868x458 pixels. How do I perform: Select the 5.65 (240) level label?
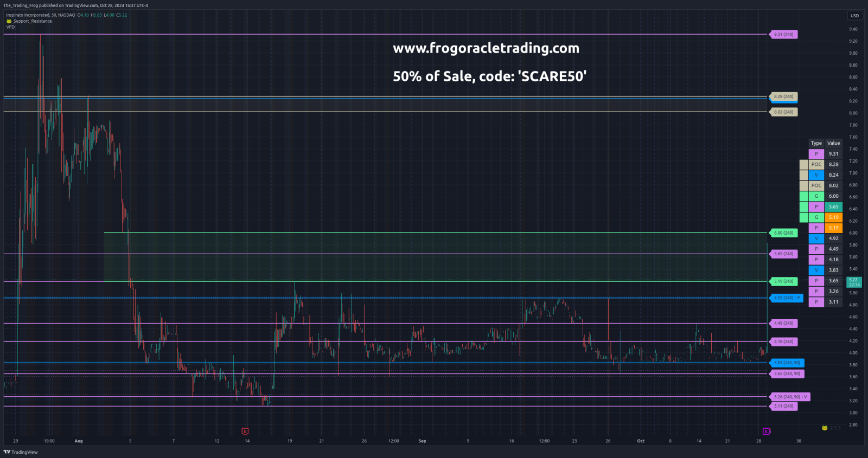coord(783,254)
